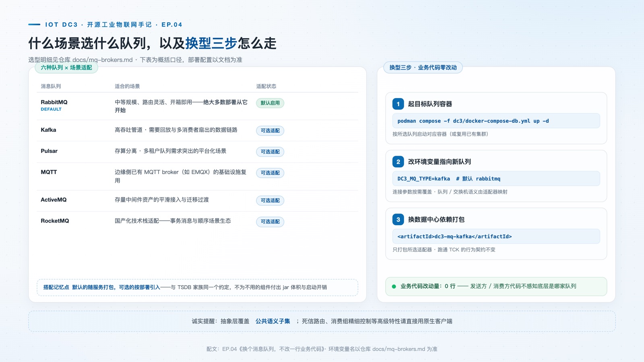
Task: Click the 适合的场景 column header
Action: click(127, 86)
